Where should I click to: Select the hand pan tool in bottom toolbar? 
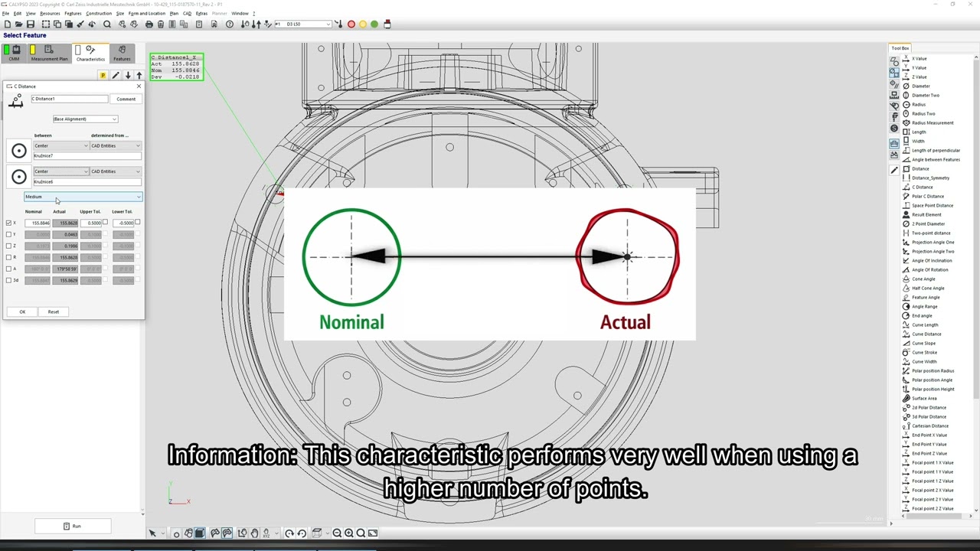pyautogui.click(x=255, y=533)
